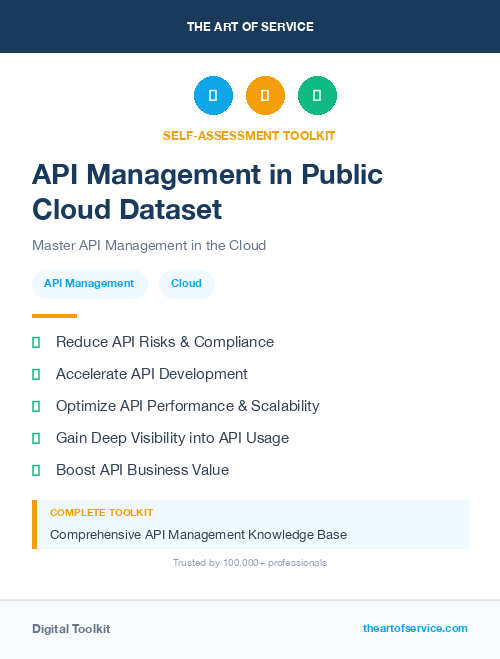The image size is (500, 659).
Task: Click SELF-ASSESSMENT TOOLKIT label
Action: click(x=249, y=136)
